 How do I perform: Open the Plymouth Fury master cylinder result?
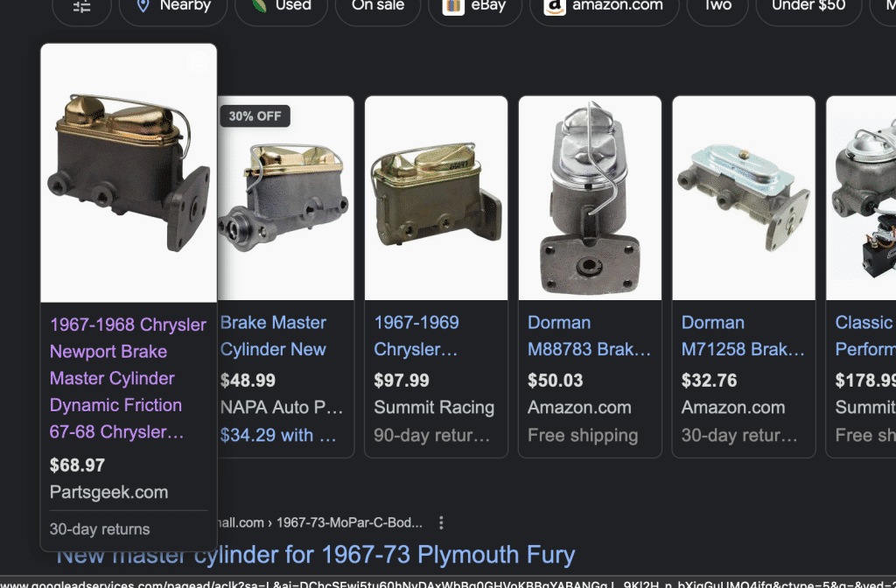click(x=315, y=555)
